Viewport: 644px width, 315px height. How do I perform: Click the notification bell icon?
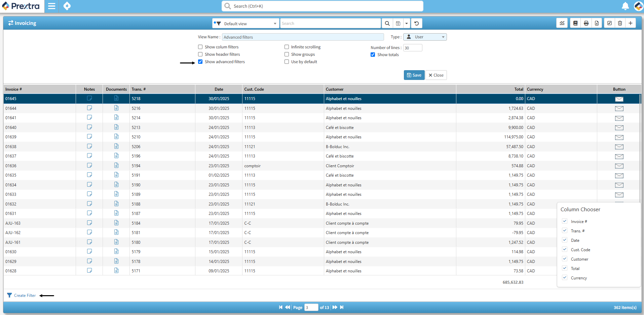[x=625, y=6]
